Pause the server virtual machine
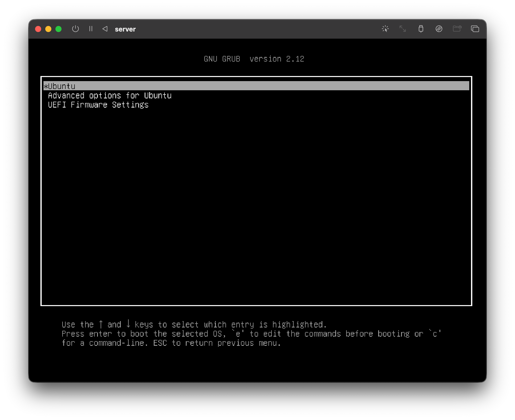This screenshot has height=420, width=515. (x=91, y=29)
